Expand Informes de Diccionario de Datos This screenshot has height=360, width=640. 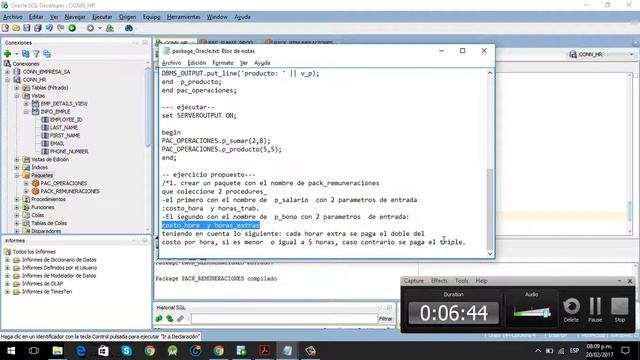click(7, 260)
